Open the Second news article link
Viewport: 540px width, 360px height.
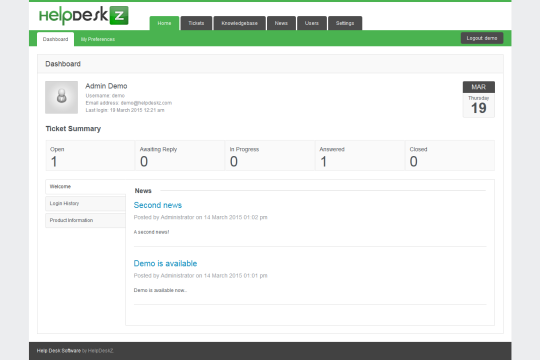click(158, 205)
